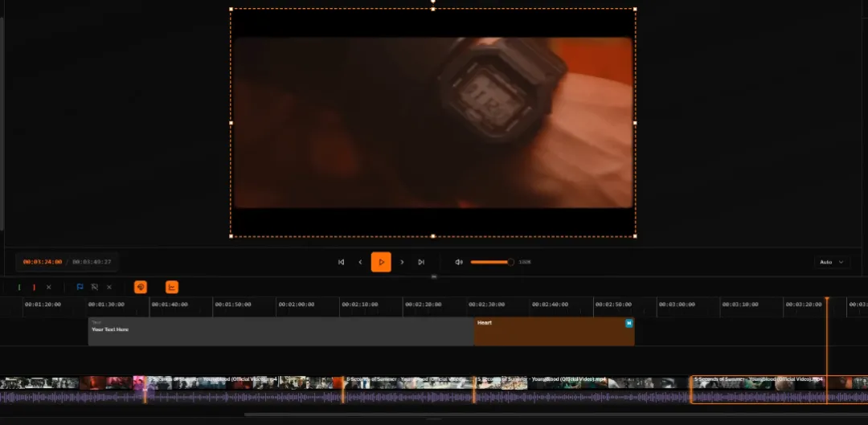Add a marker with the blue flag icon
The image size is (868, 425).
[x=80, y=287]
